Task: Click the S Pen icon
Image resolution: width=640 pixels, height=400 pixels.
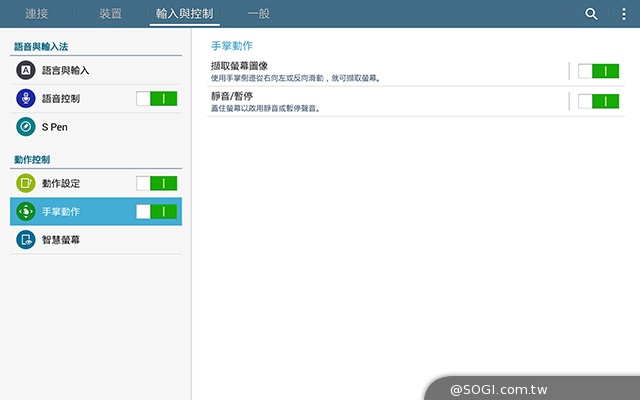Action: (26, 127)
